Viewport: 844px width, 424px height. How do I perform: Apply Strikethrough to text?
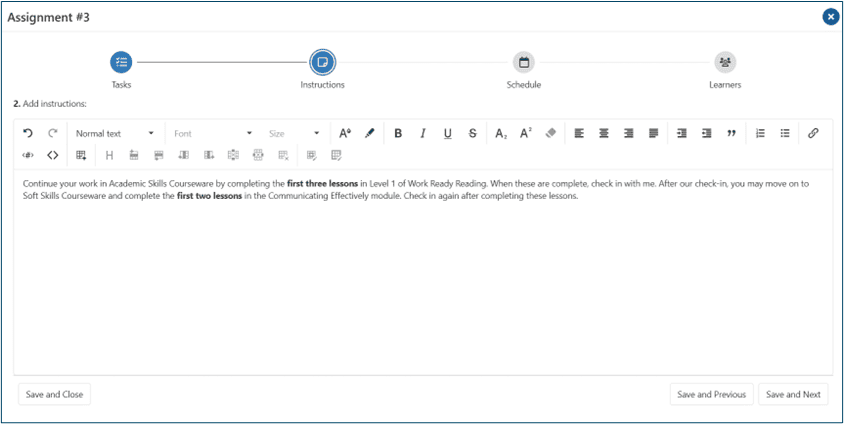click(x=472, y=133)
